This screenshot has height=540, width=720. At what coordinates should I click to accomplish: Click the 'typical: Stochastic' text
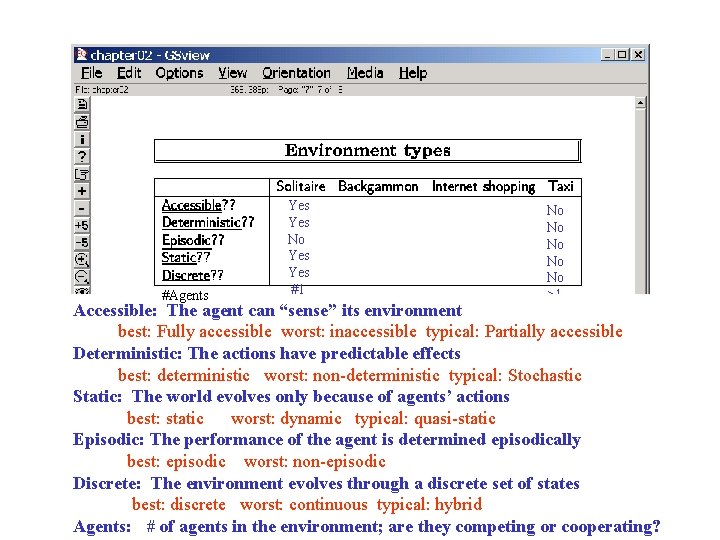click(515, 376)
